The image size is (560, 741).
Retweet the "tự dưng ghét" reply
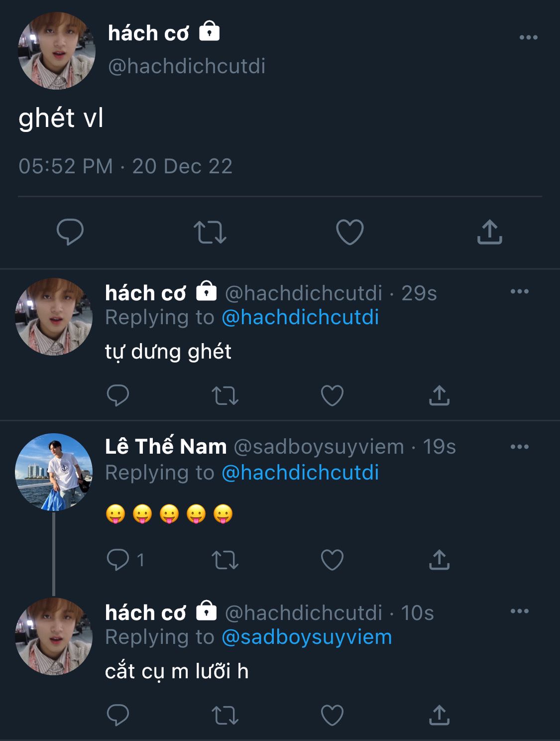225,396
